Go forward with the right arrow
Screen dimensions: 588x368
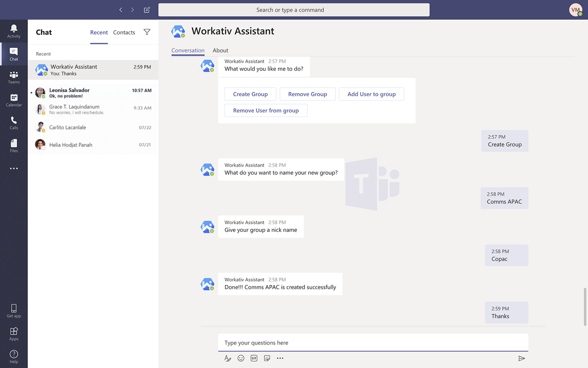(132, 10)
